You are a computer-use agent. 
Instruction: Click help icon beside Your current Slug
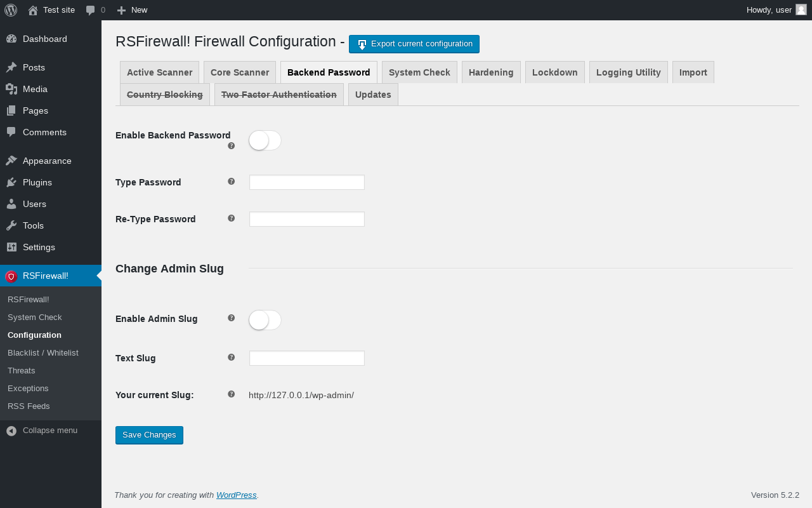[x=232, y=394]
